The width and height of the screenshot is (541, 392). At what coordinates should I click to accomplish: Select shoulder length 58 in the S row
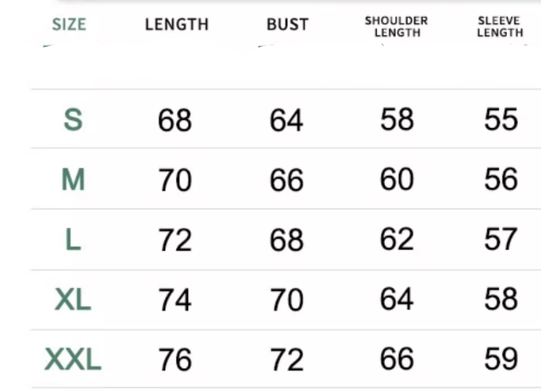[397, 120]
